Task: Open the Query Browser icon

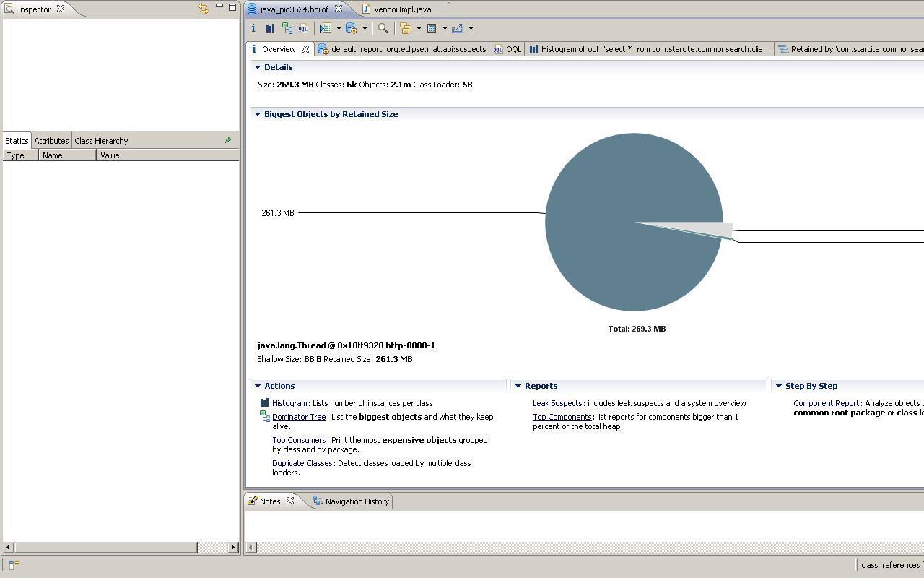Action: point(352,28)
